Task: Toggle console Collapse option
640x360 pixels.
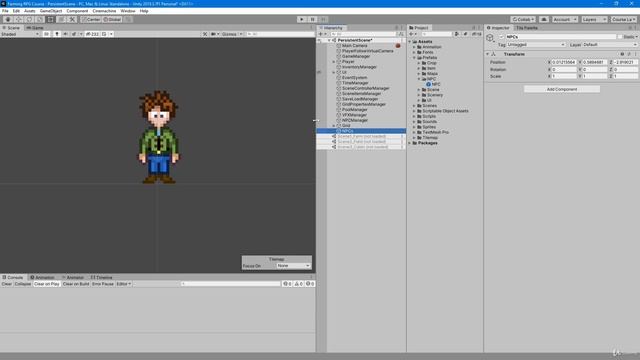Action: [x=22, y=284]
